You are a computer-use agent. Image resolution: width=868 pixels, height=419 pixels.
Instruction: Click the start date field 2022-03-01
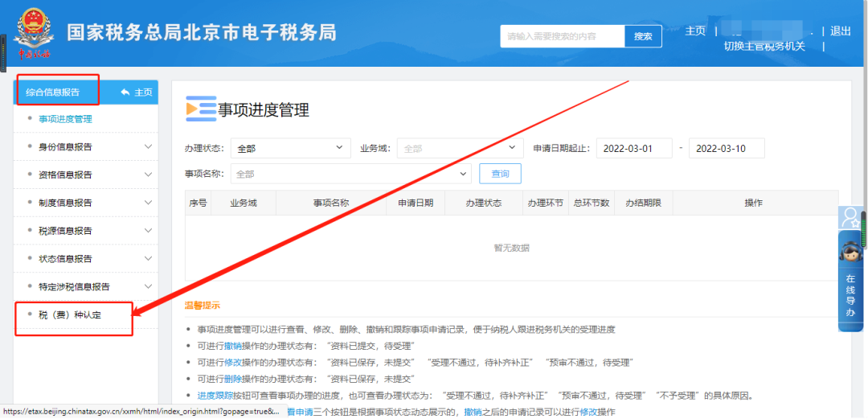[634, 149]
